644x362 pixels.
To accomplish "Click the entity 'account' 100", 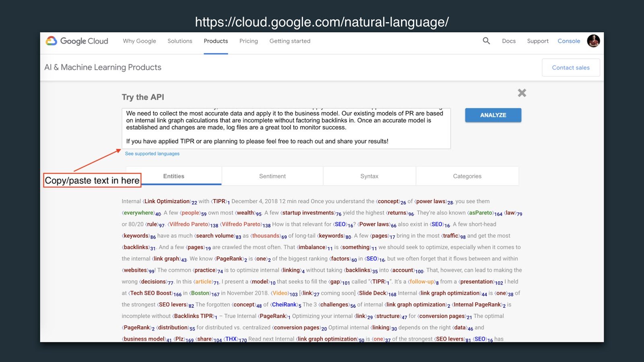I will tap(407, 270).
